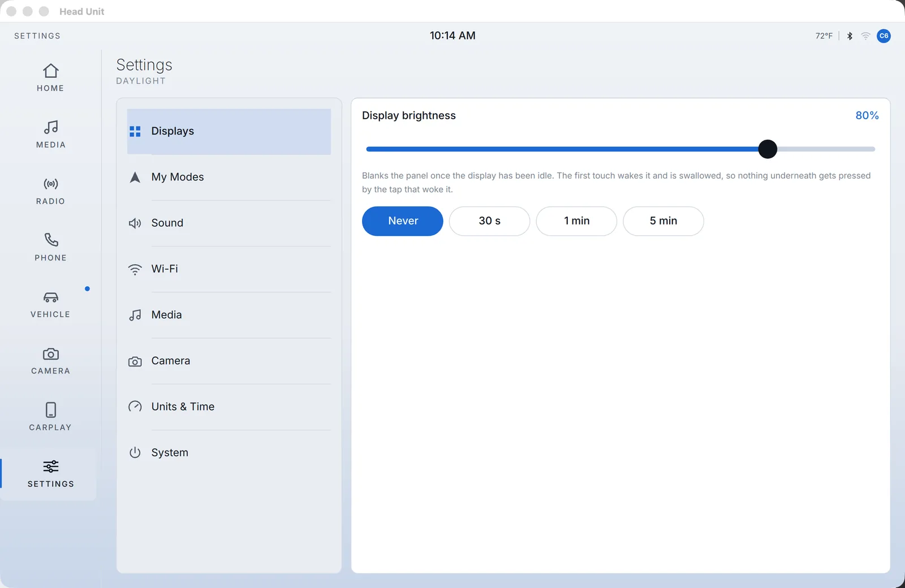Open the Vehicle section in the sidebar

coord(50,304)
